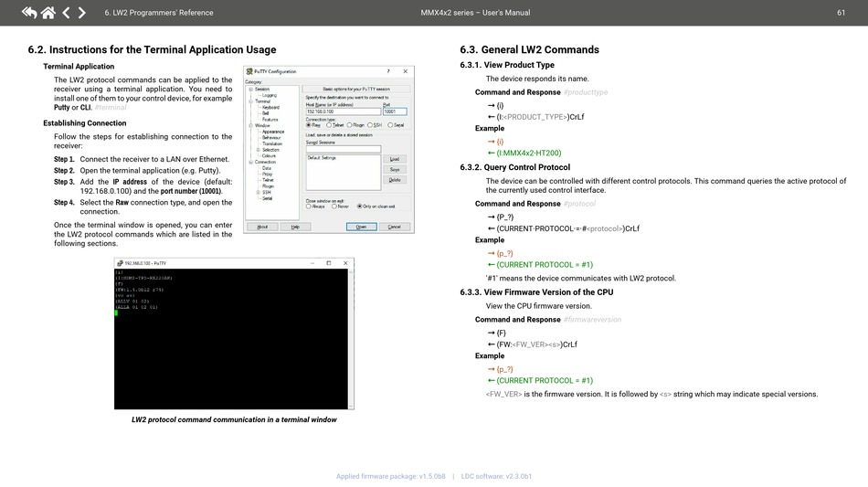
Task: Go to next page chevron
Action: pyautogui.click(x=82, y=13)
